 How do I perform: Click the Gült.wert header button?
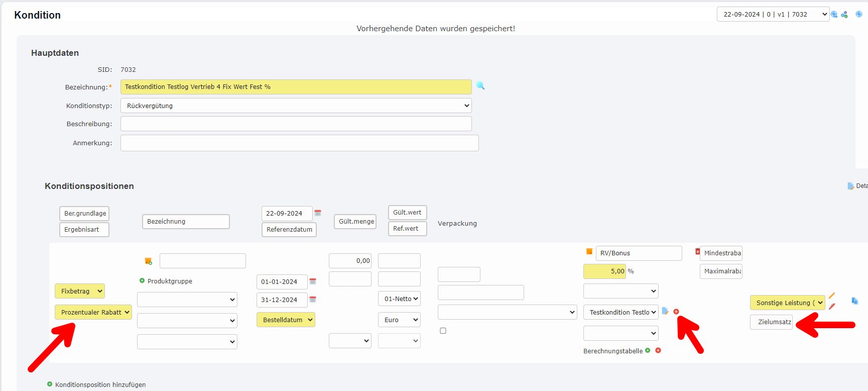tap(408, 213)
